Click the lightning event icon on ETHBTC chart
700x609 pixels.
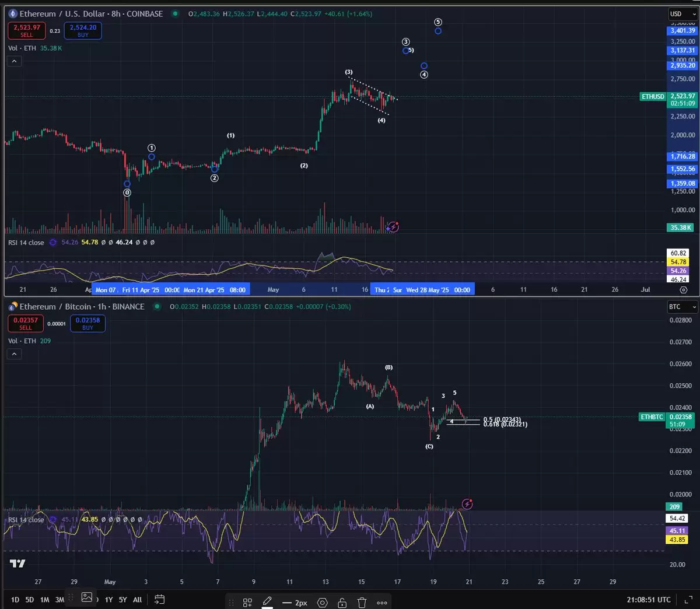click(467, 504)
